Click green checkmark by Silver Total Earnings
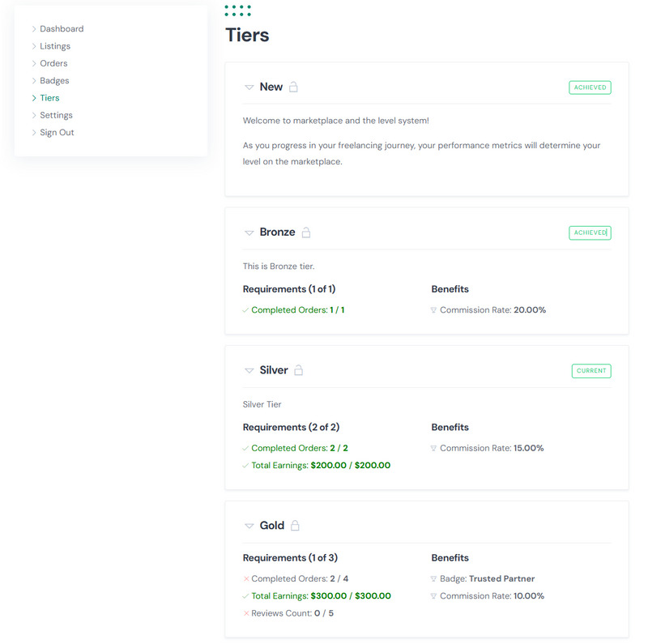Viewport: 648px width, 644px height. [245, 466]
